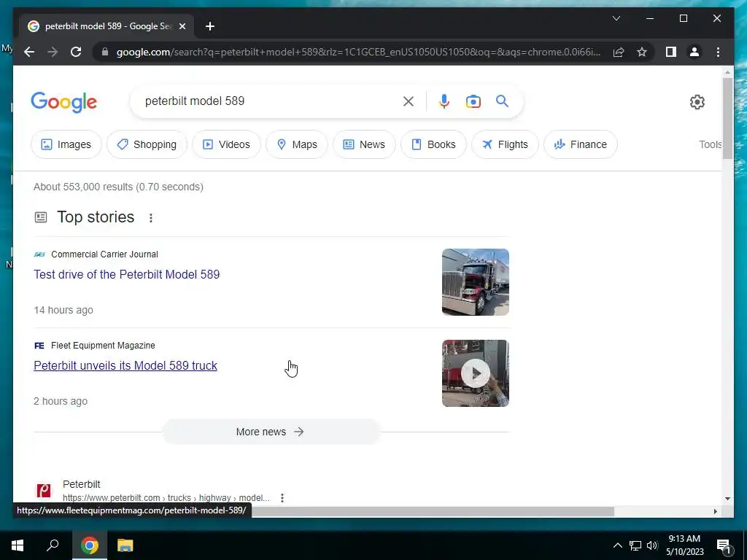This screenshot has height=560, width=747.
Task: Click the More news button
Action: (271, 432)
